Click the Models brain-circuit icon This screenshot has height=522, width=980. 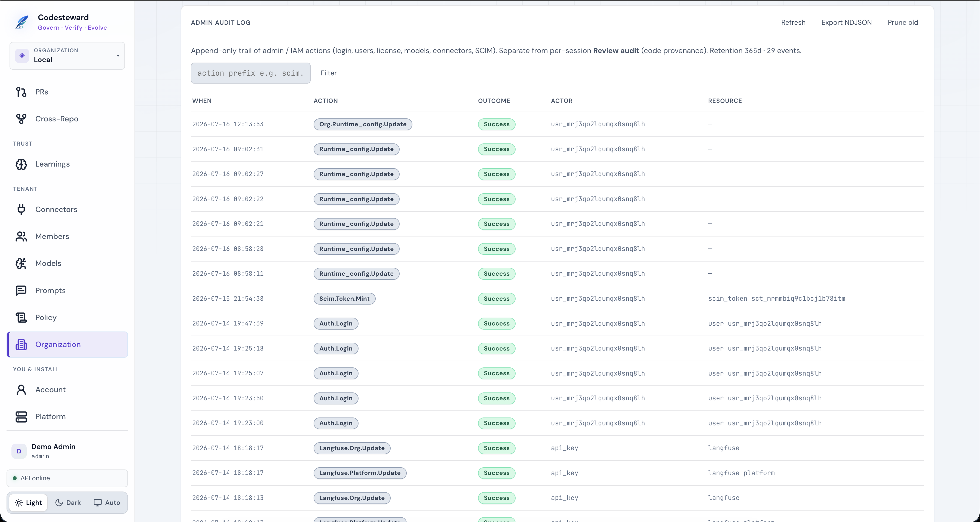[x=21, y=264]
